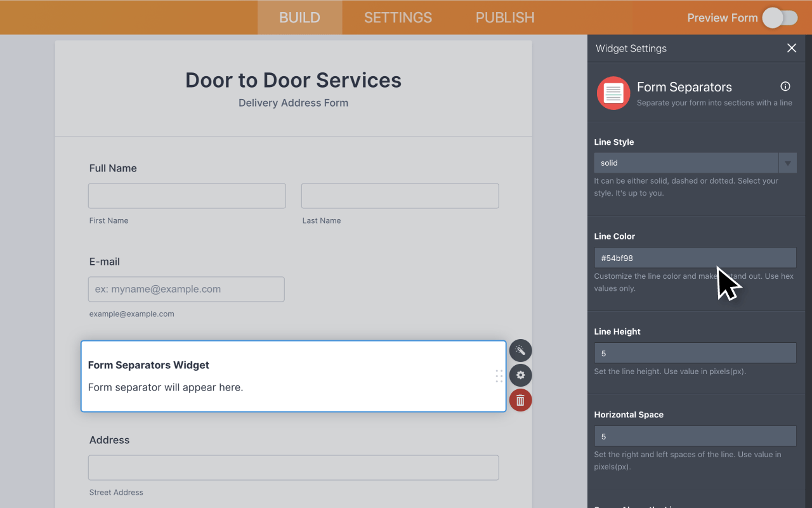Select the BUILD tab
The width and height of the screenshot is (812, 508).
click(x=299, y=17)
